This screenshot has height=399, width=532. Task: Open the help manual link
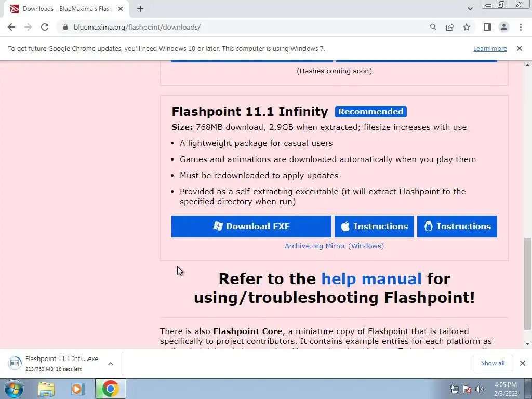tap(371, 279)
